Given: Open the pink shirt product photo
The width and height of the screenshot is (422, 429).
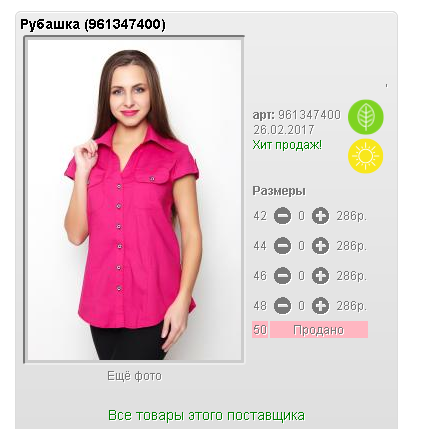Looking at the screenshot, I should (134, 200).
